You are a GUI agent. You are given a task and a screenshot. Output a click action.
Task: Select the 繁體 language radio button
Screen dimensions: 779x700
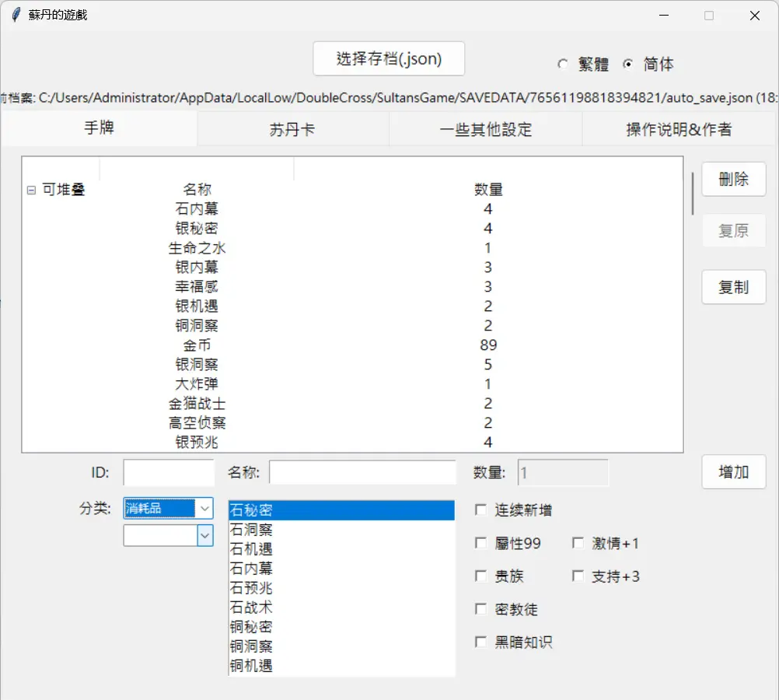coord(563,65)
